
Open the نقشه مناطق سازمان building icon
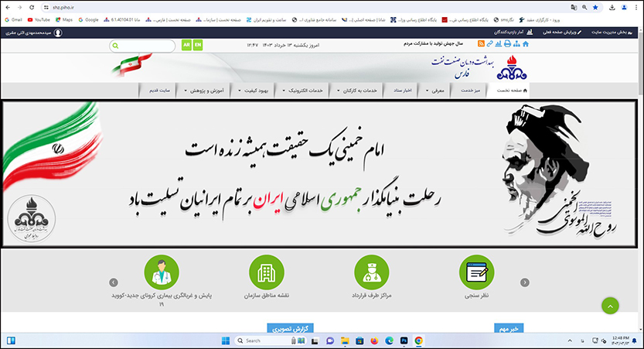267,272
